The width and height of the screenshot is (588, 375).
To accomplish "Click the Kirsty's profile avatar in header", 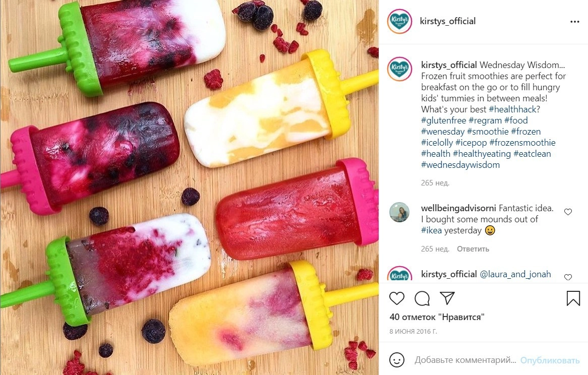I will pos(399,21).
